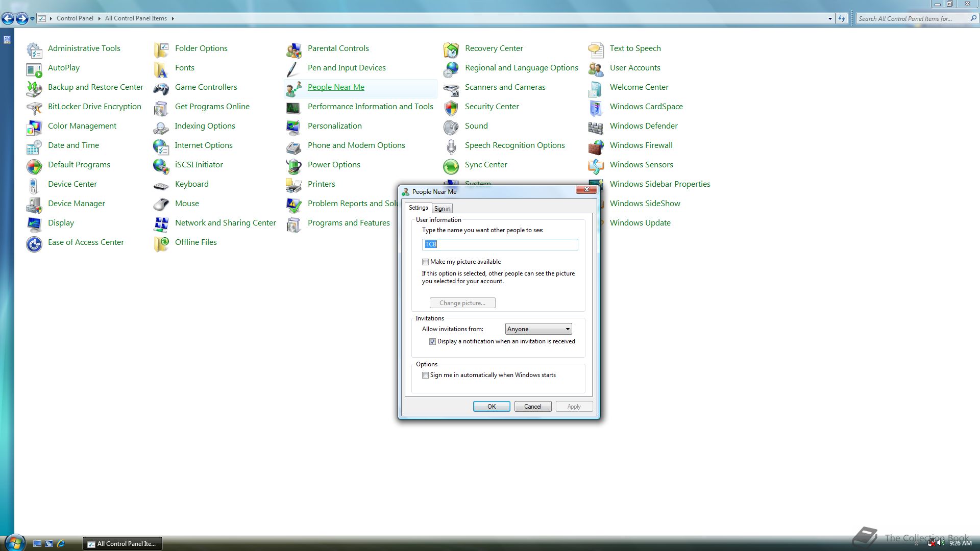The width and height of the screenshot is (980, 551).
Task: Launch Internet Explorer from quick launch
Action: [x=61, y=544]
